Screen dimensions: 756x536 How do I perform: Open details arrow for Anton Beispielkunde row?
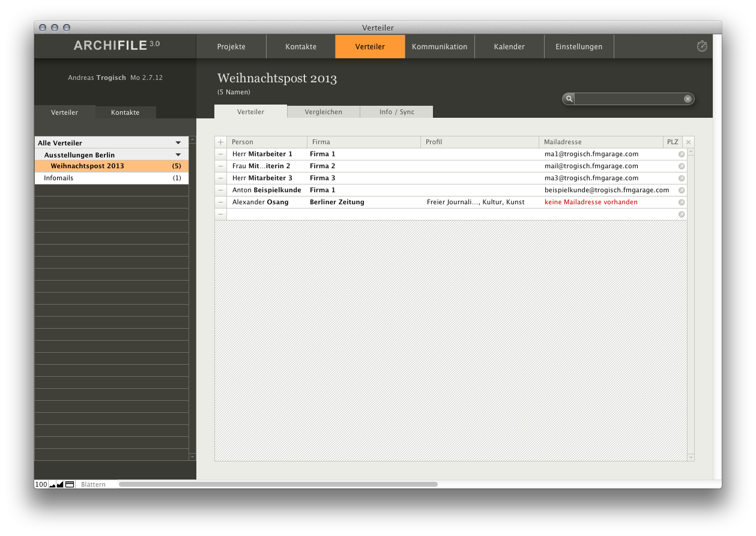tap(682, 190)
